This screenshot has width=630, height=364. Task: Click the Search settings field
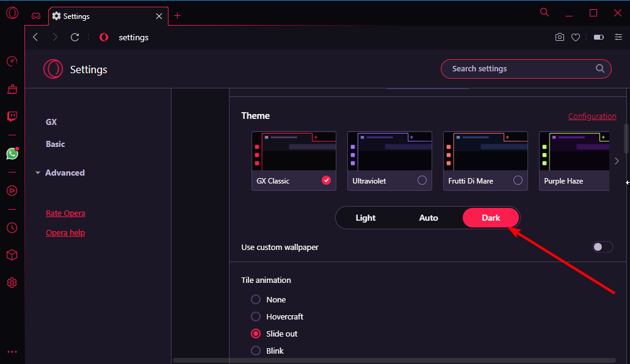click(x=519, y=69)
